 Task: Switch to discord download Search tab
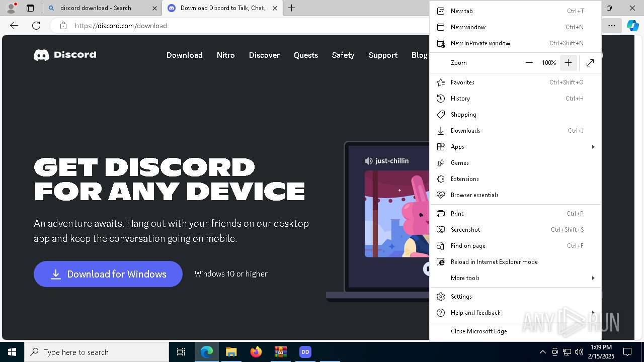click(102, 8)
